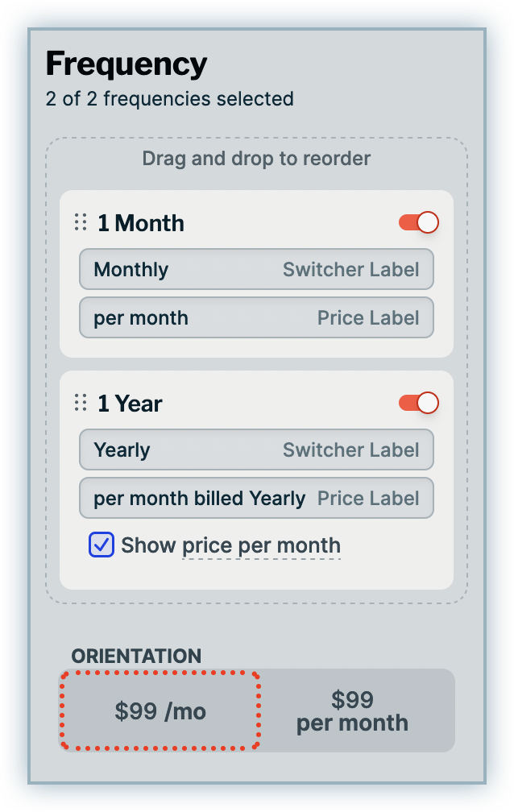
Task: Click the '2 of 2 frequencies selected' text
Action: coord(169,99)
